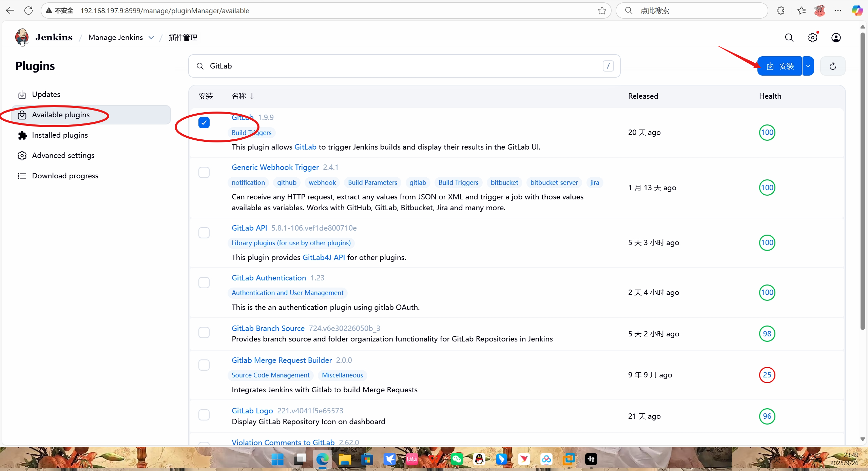868x471 pixels.
Task: Open the Manage Jenkins gear icon
Action: pos(813,38)
